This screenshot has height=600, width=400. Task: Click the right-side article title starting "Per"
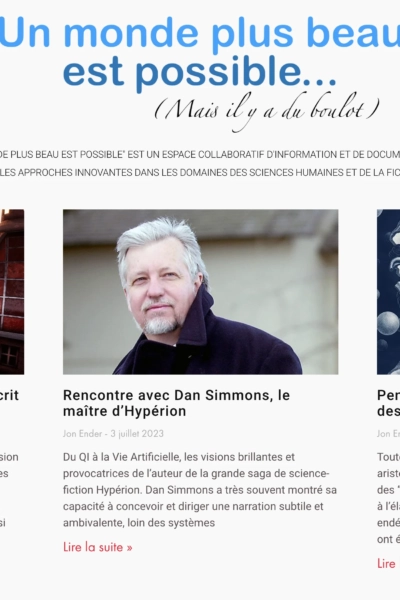(x=389, y=403)
